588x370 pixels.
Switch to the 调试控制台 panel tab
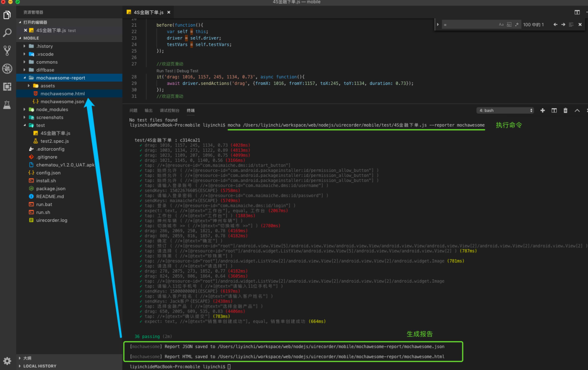[x=169, y=111]
